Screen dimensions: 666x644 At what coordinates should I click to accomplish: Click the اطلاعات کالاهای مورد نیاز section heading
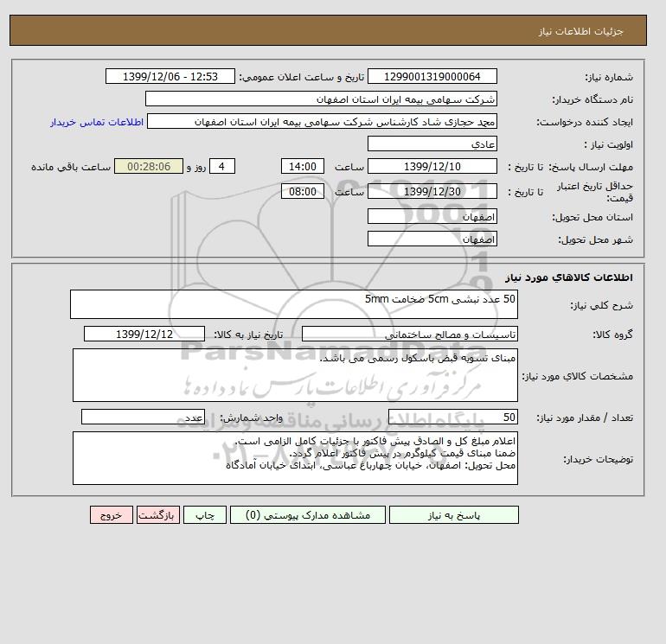pyautogui.click(x=569, y=277)
